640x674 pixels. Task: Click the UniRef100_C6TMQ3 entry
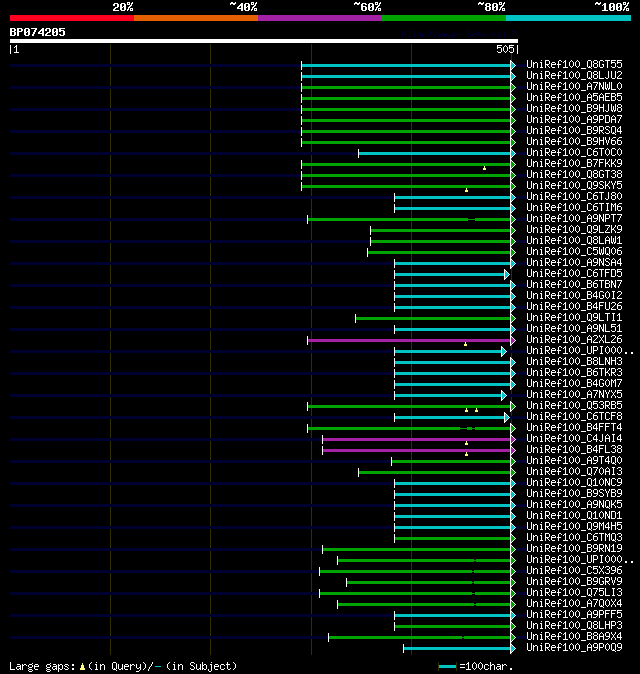574,538
